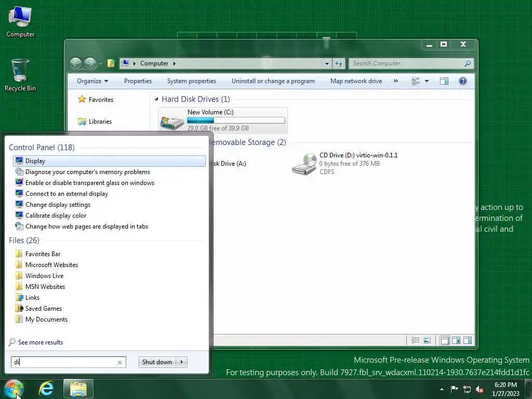Select the Recycle Bin desktop icon
This screenshot has width=532, height=399.
click(20, 75)
